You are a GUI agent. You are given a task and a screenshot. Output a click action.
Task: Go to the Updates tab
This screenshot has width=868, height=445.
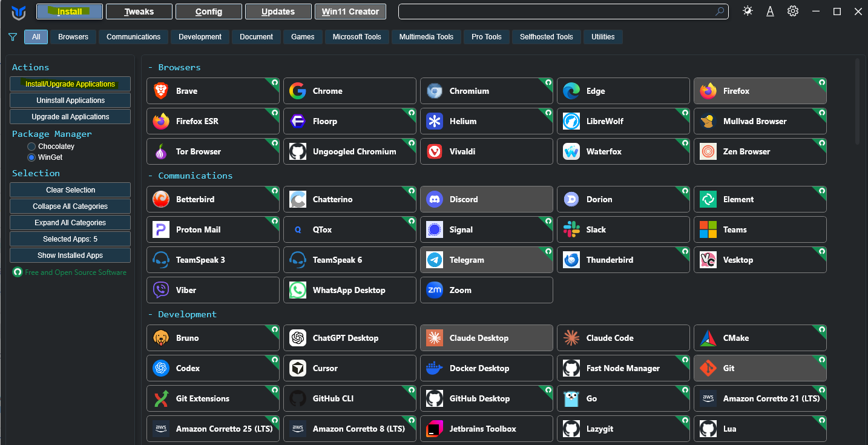278,12
